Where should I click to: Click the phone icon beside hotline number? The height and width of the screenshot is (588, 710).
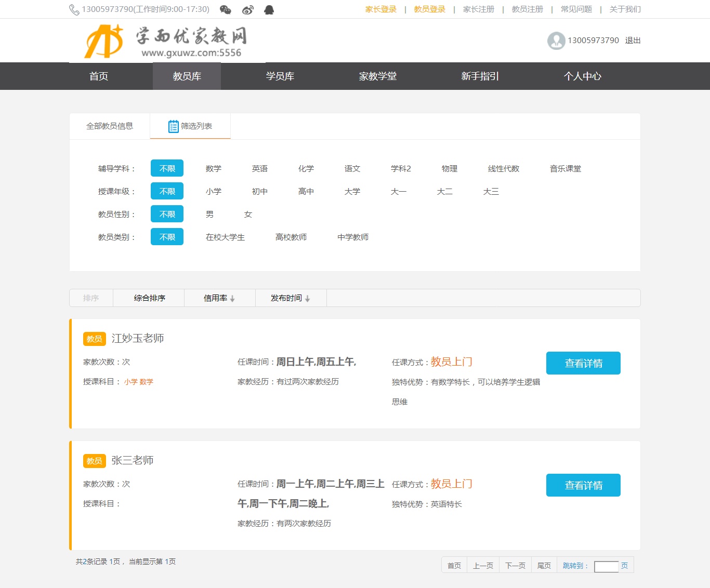pos(74,9)
